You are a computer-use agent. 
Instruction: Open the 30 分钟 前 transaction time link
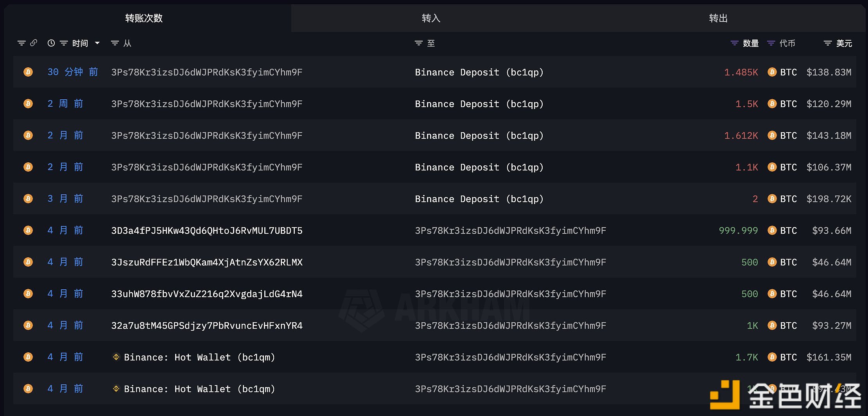point(73,72)
